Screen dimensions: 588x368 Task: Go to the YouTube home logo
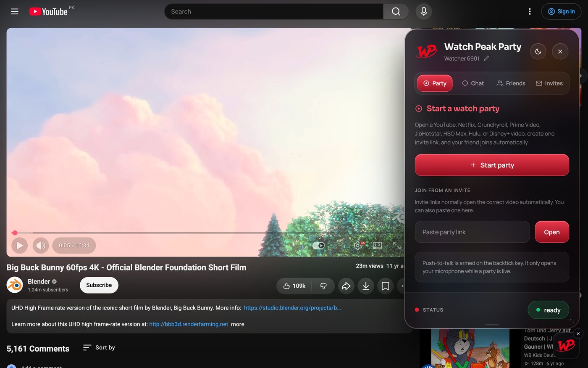click(48, 11)
